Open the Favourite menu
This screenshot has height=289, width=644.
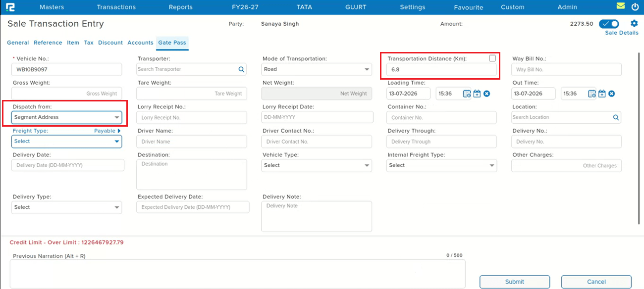(x=469, y=7)
